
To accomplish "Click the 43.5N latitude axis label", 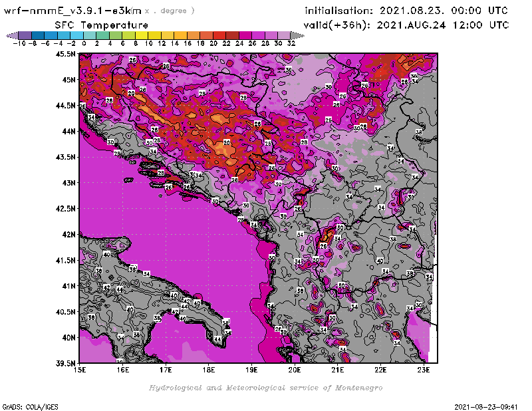I will point(66,157).
